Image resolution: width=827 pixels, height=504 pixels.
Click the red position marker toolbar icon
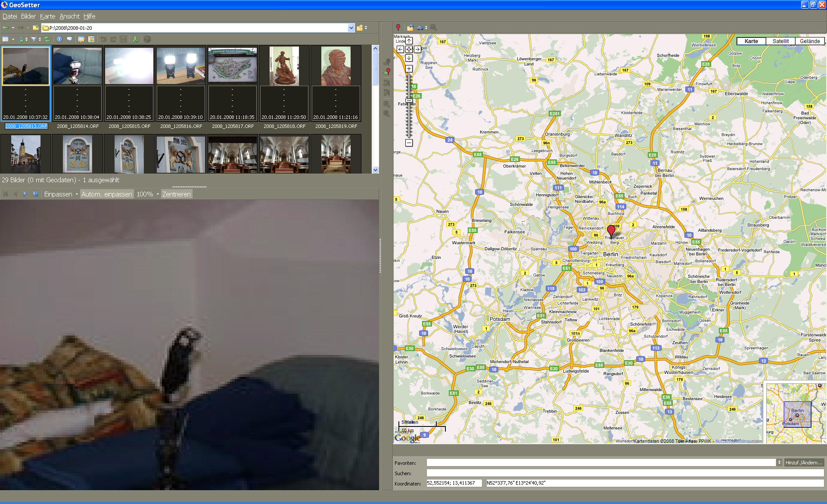398,28
